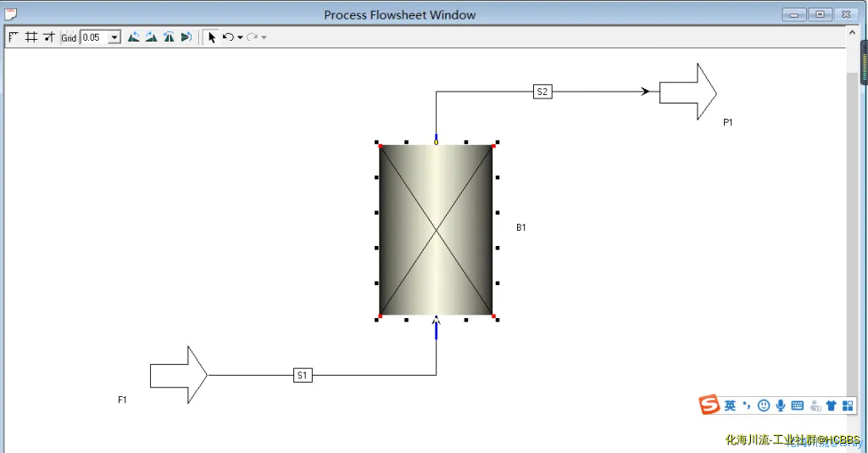Expand the redo history dropdown
Image resolution: width=868 pixels, height=453 pixels.
[264, 37]
